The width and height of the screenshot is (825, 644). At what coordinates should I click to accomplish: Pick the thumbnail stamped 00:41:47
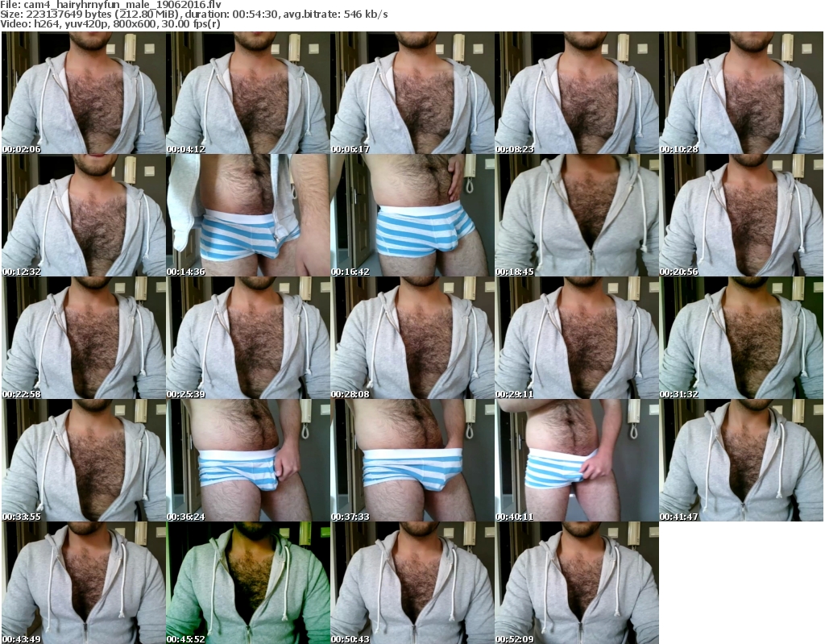[x=741, y=460]
